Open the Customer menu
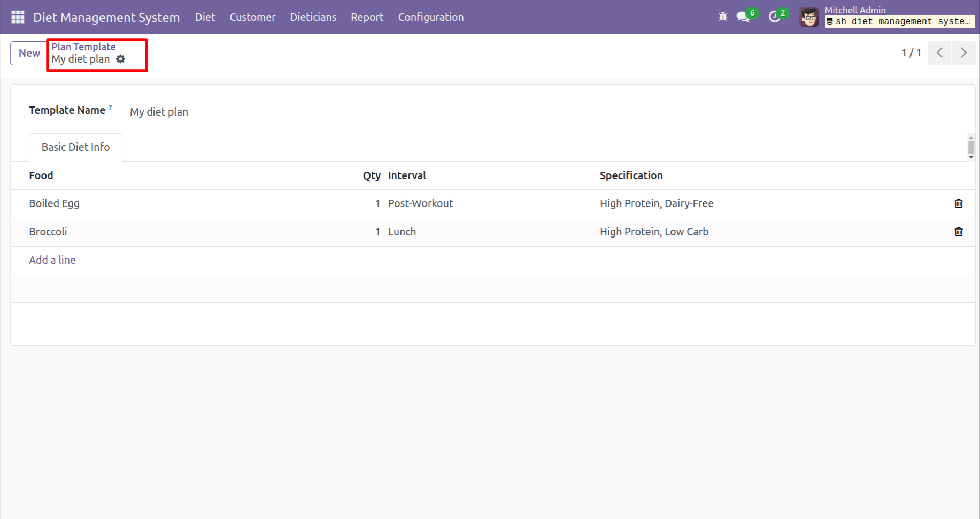 click(252, 17)
